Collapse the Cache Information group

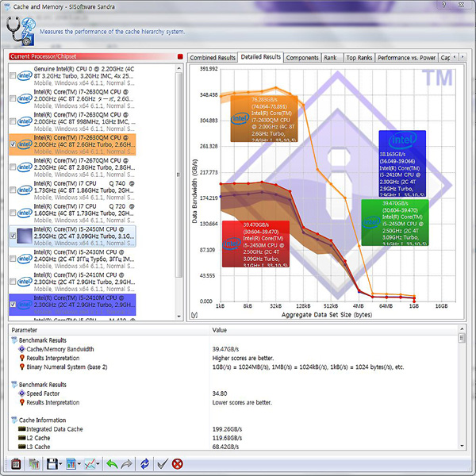click(x=14, y=420)
